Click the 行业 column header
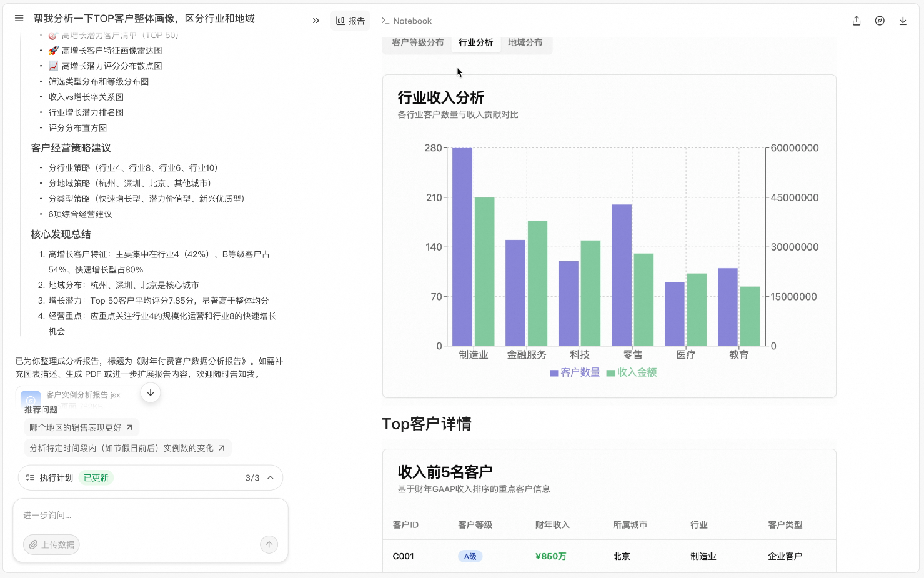 698,525
